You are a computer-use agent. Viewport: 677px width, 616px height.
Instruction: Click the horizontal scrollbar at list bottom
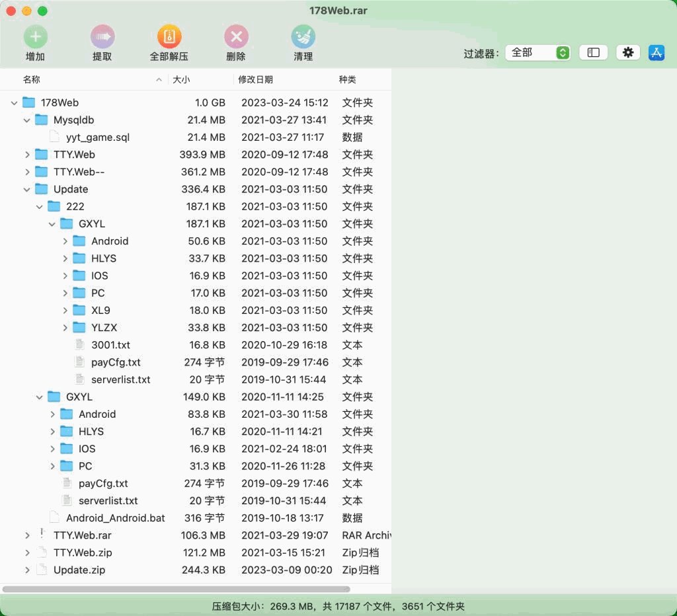click(x=176, y=588)
